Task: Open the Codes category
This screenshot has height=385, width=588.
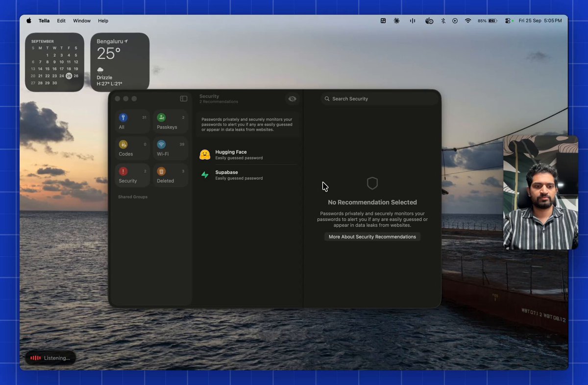Action: click(133, 148)
